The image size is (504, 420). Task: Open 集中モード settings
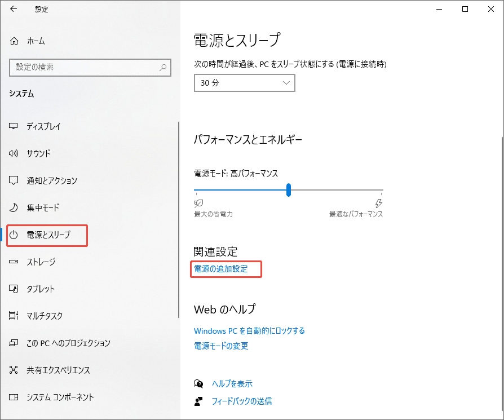(42, 207)
